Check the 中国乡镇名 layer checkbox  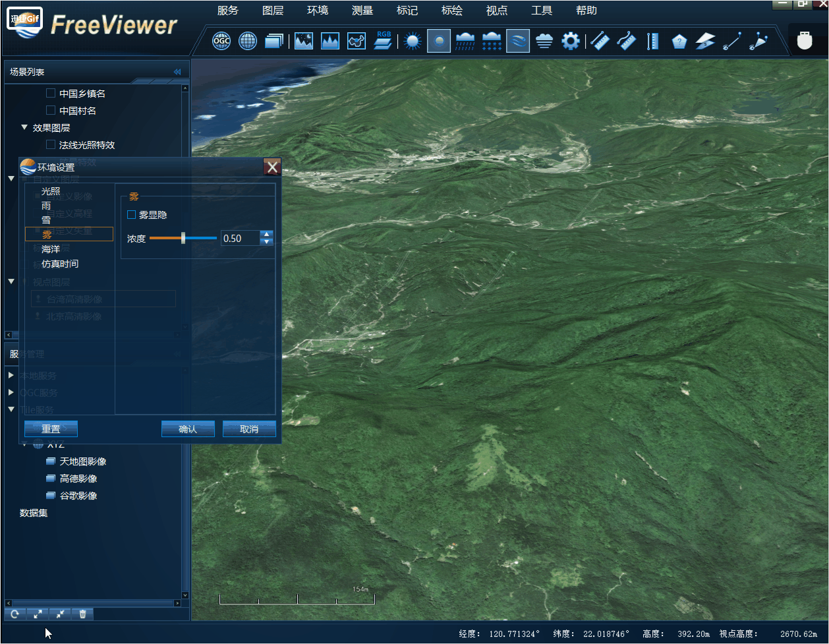[51, 94]
